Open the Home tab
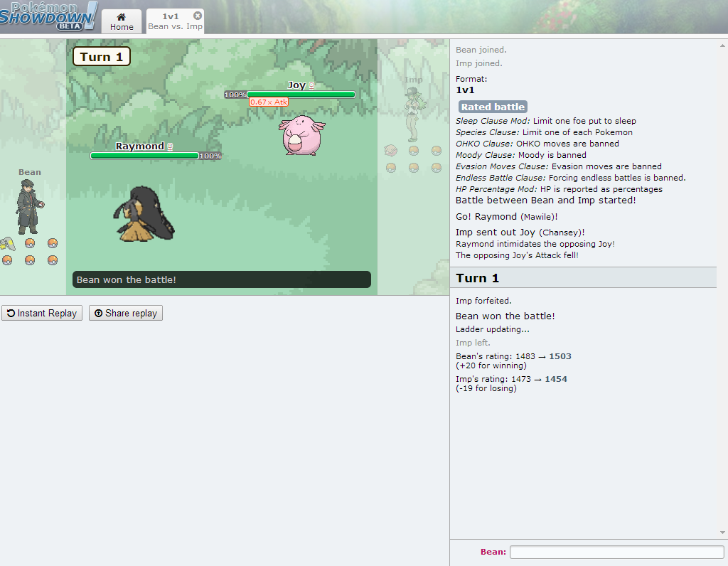The width and height of the screenshot is (728, 566). click(x=122, y=21)
